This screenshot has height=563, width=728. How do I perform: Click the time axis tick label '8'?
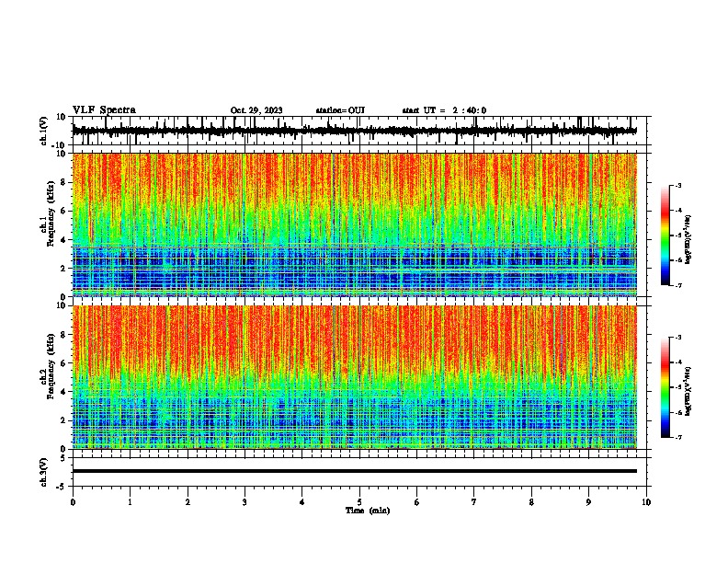point(531,502)
